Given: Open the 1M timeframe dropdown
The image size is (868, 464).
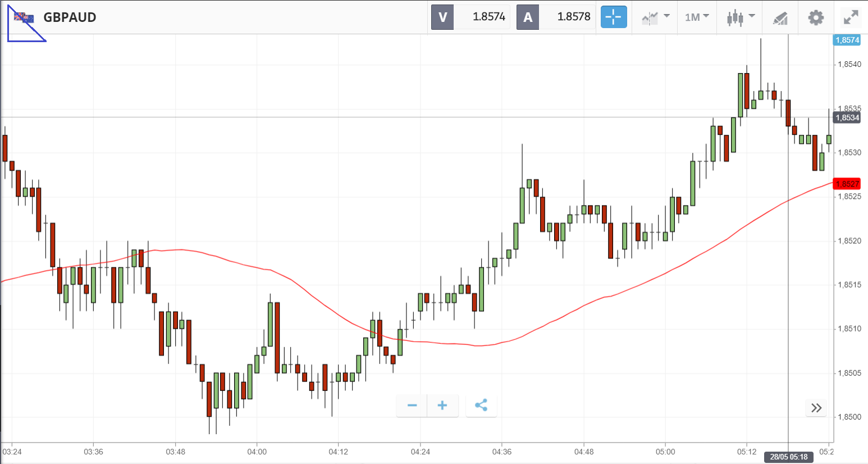Looking at the screenshot, I should (x=697, y=17).
